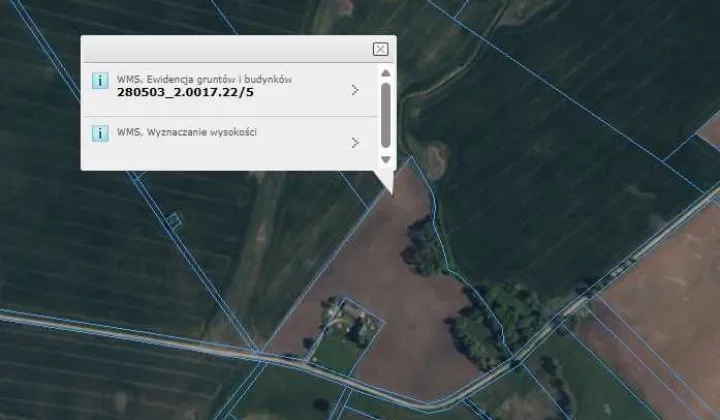Open WMS, Wyznaczanie wysokości entry

(x=230, y=142)
